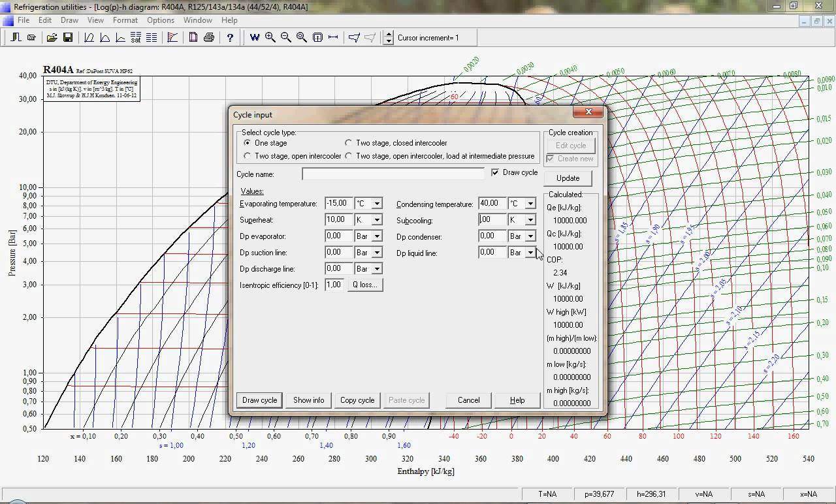Open Dp evaporator unit dropdown
Screen dimensions: 836x504
(377, 236)
